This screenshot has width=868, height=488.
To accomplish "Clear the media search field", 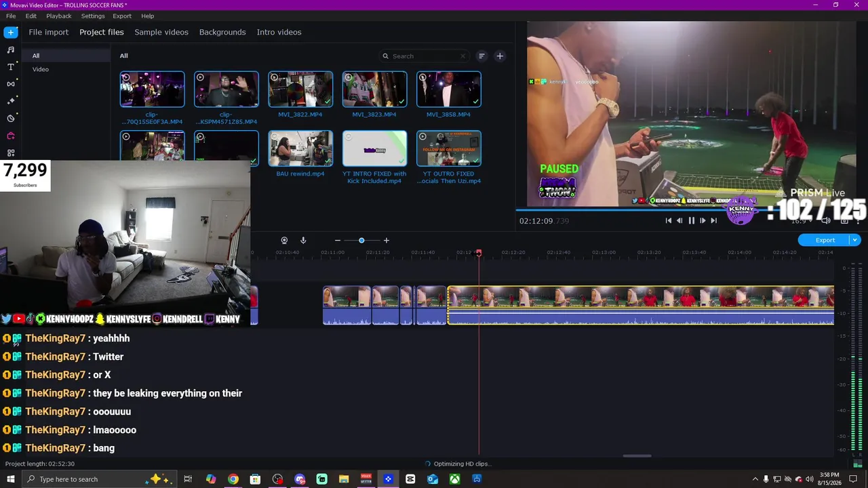I will click(463, 56).
